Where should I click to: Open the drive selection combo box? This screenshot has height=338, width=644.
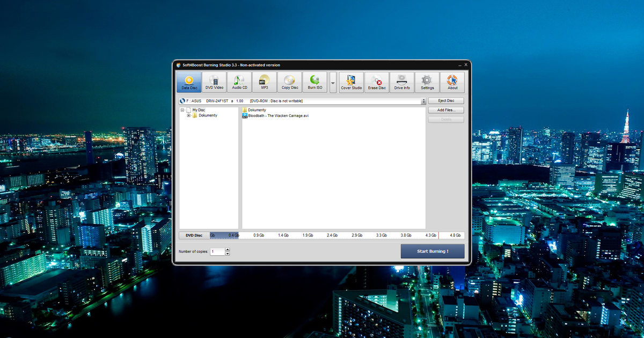[x=302, y=101]
